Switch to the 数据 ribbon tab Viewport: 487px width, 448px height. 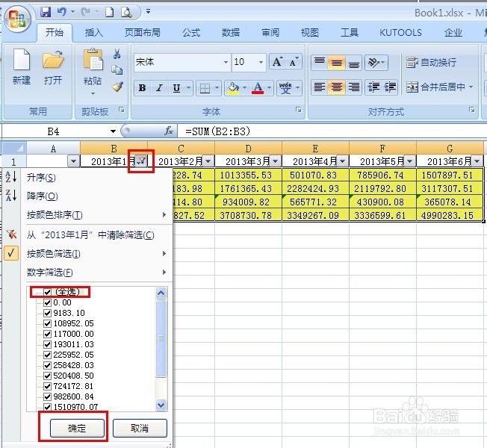tap(231, 33)
